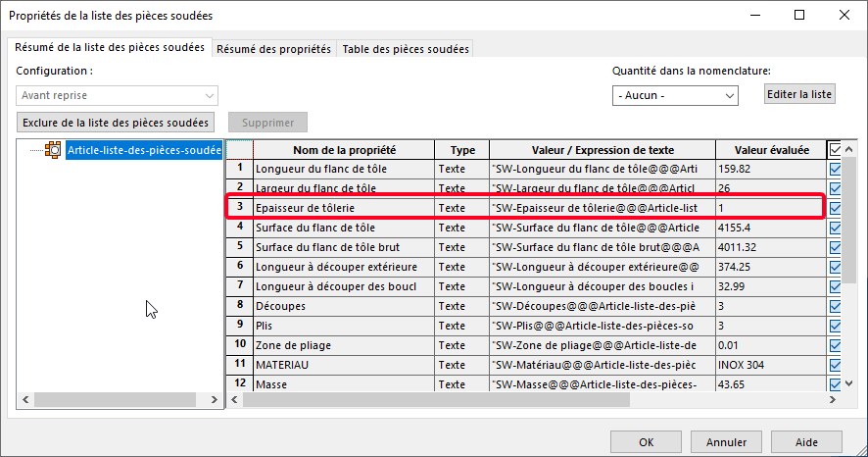Open the Configuration dropdown
Screen dimensions: 868x457
pyautogui.click(x=117, y=95)
